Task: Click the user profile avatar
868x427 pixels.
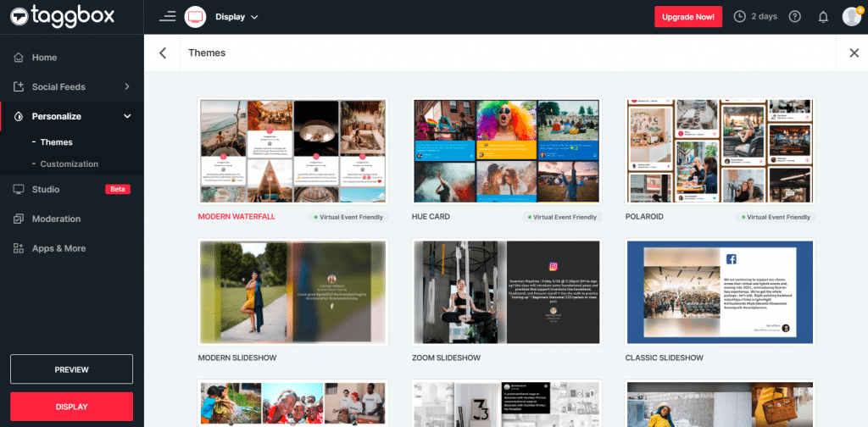Action: 851,16
